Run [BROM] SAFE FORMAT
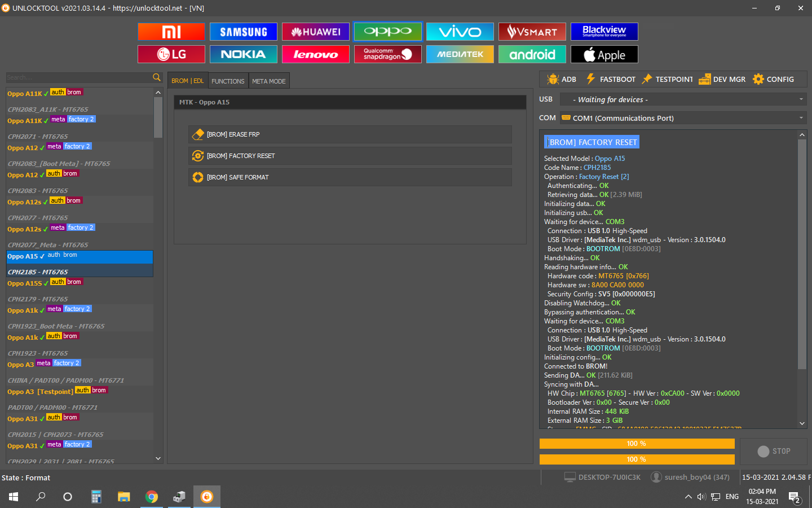 [350, 177]
